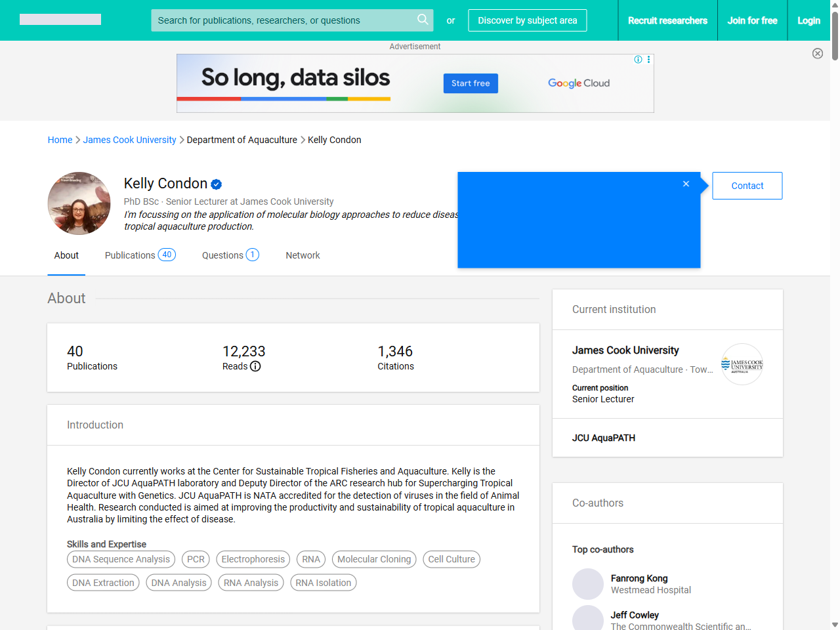The height and width of the screenshot is (630, 840).
Task: Click the Contact button
Action: (747, 186)
